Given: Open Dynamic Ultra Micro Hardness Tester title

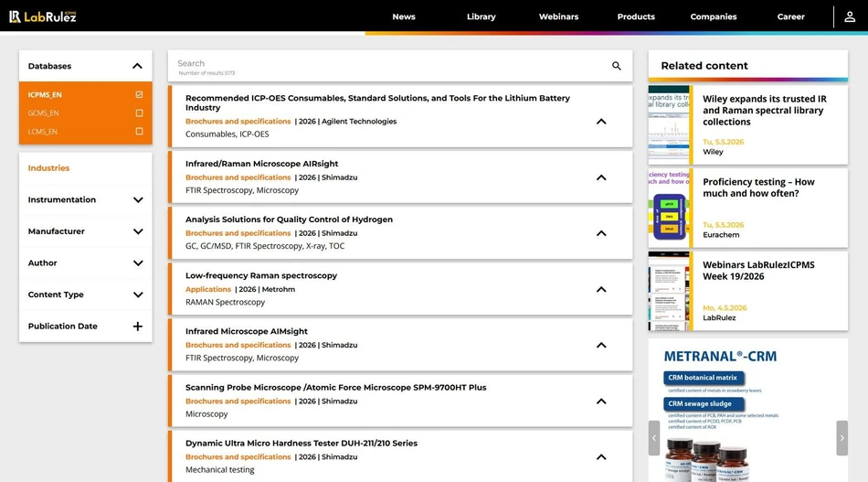Looking at the screenshot, I should [x=302, y=444].
